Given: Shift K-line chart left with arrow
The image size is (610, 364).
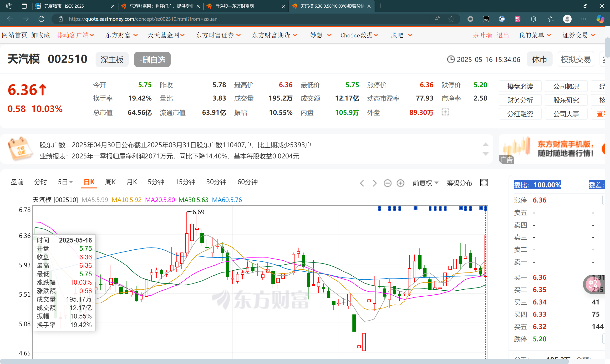Looking at the screenshot, I should 362,183.
